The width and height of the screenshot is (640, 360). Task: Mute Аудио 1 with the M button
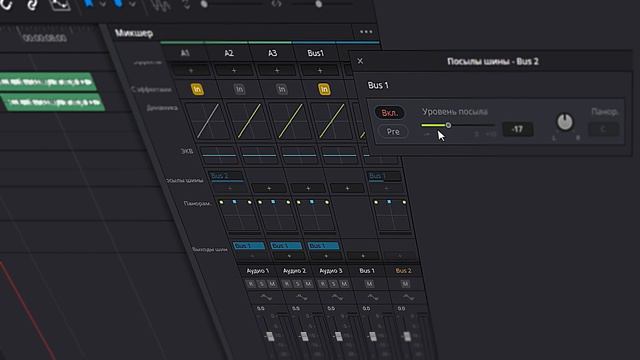pos(272,284)
